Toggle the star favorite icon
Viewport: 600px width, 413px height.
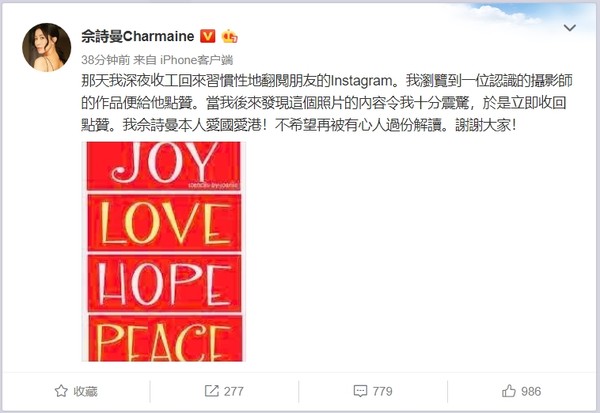tap(61, 391)
